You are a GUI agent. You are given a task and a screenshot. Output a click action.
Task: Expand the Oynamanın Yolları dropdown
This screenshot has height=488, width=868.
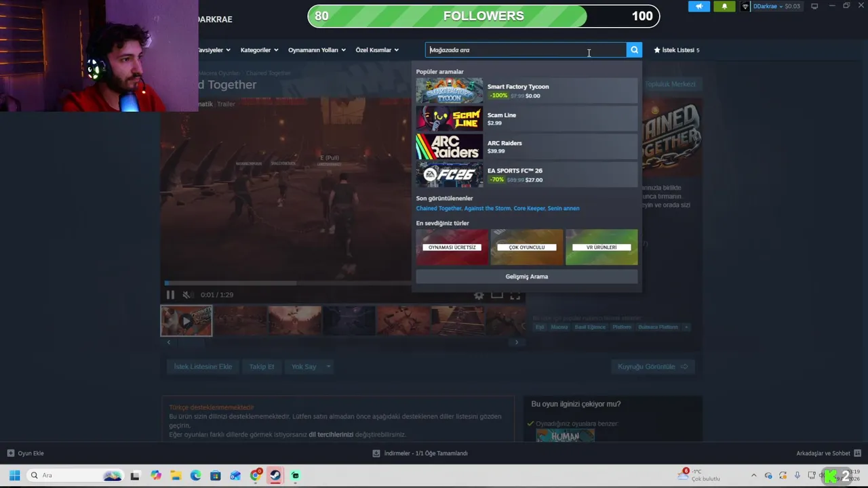click(317, 49)
